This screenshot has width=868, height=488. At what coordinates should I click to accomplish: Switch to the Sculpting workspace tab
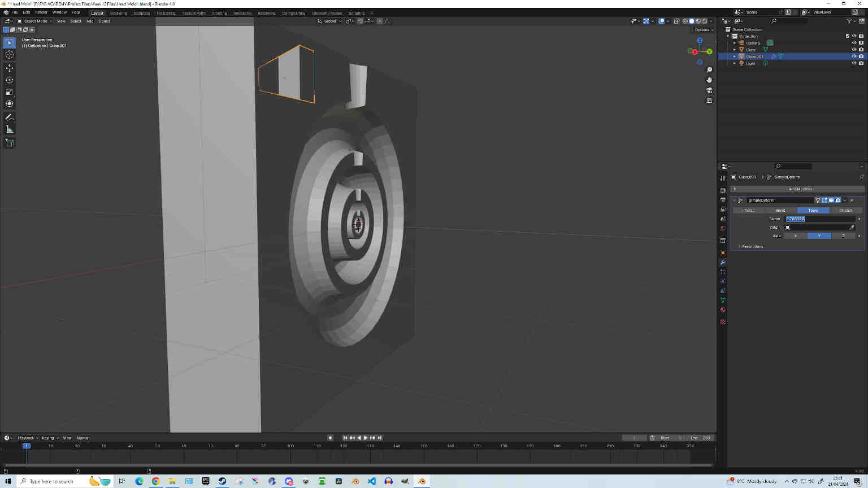coord(142,13)
